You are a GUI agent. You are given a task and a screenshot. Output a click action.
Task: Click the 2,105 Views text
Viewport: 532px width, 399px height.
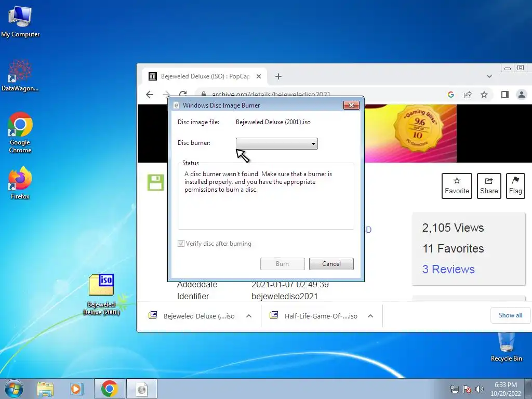tap(453, 228)
